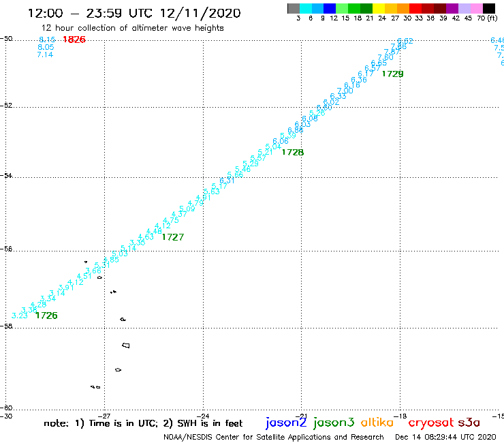The height and width of the screenshot is (443, 504).
Task: Click the wave height value 8.05
Action: pyautogui.click(x=46, y=47)
